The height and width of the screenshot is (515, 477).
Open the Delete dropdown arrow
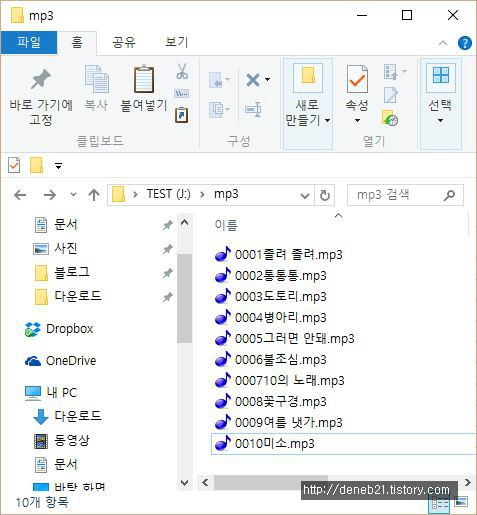point(267,80)
